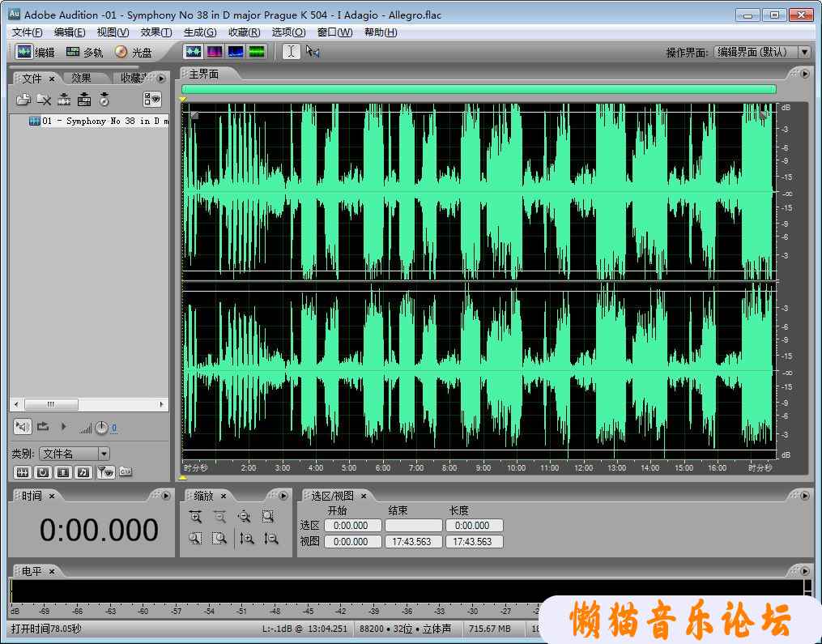
Task: Switch to the 编辑 (Edit) view
Action: [x=35, y=52]
